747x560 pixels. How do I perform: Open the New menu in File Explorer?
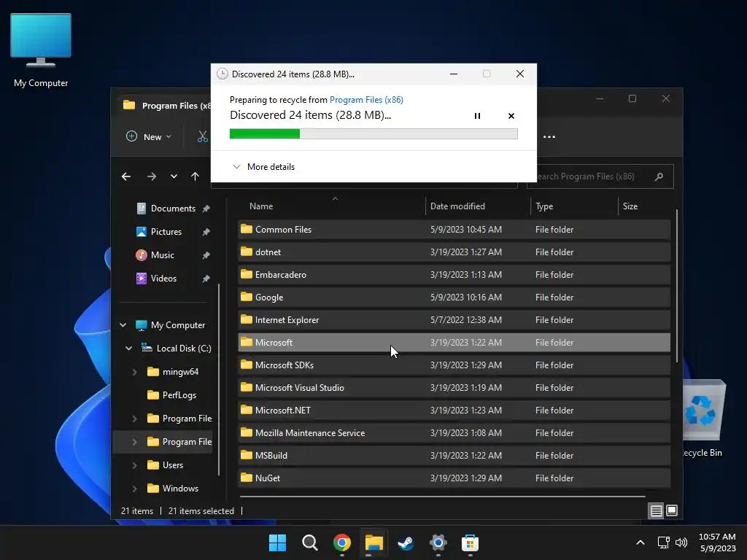149,136
